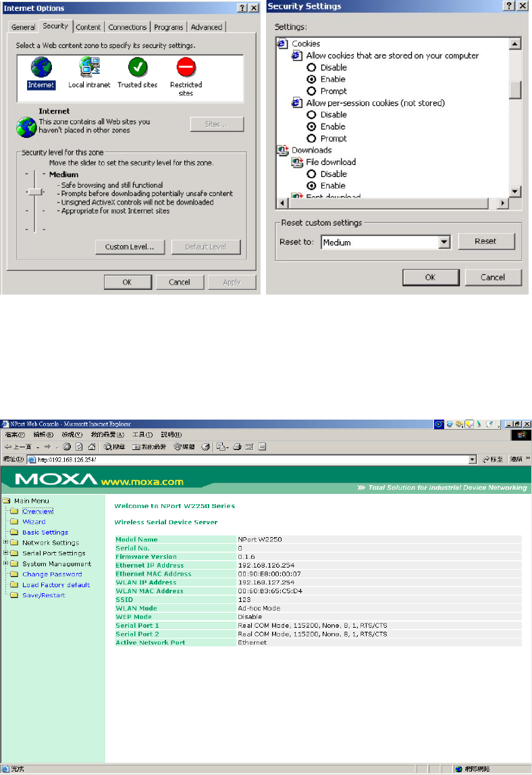Click the folder icon beside Wizard
This screenshot has width=532, height=775.
pos(14,522)
